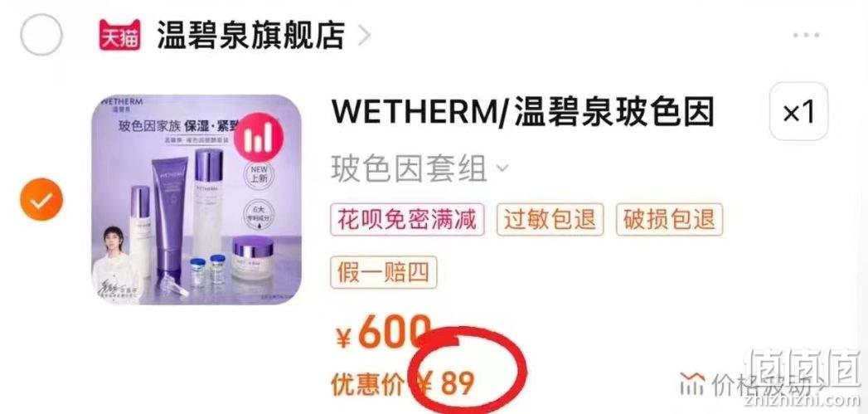
Task: Tap the 假一赔四 guarantee tag
Action: (384, 272)
